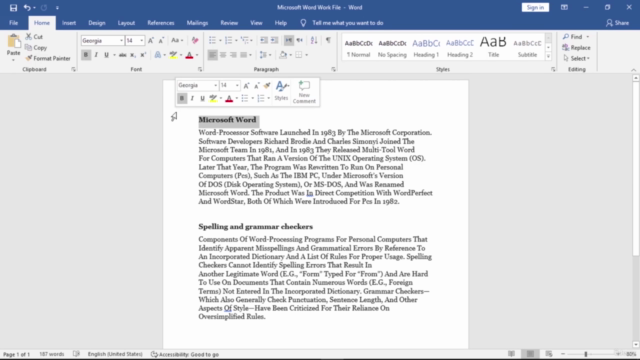Open Styles in mini toolbar

click(281, 91)
